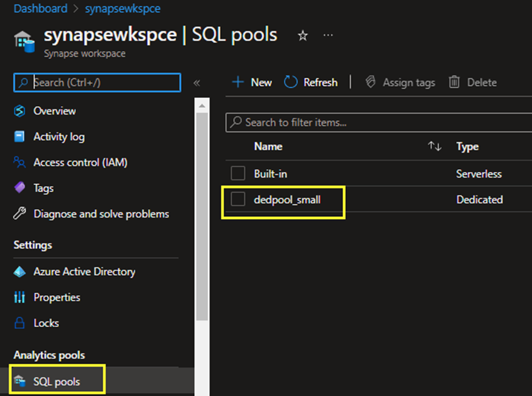Collapse the sidebar with the double chevron
This screenshot has width=532, height=396.
pyautogui.click(x=197, y=83)
